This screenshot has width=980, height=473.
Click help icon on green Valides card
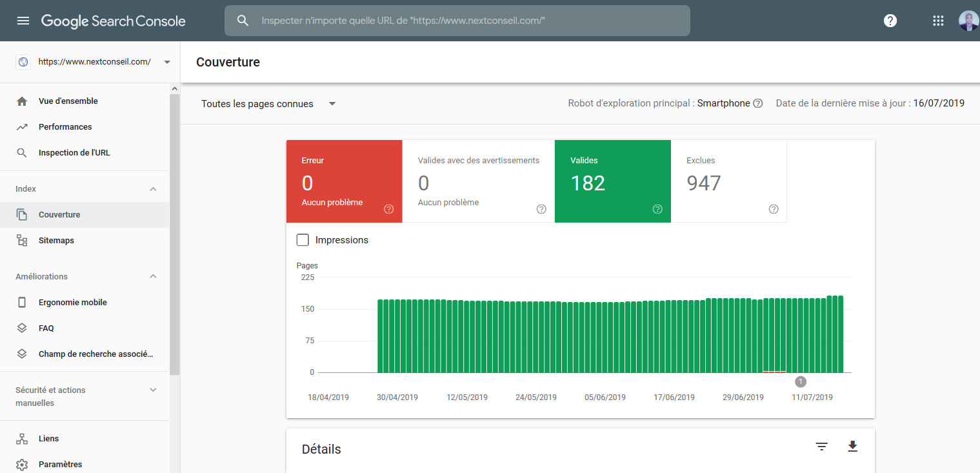coord(657,209)
